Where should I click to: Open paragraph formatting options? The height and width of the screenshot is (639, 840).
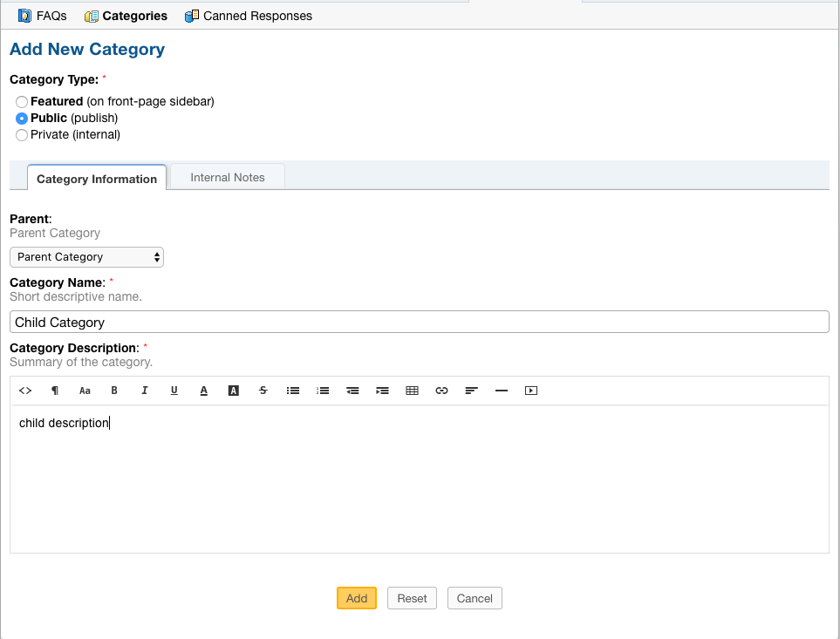point(55,391)
